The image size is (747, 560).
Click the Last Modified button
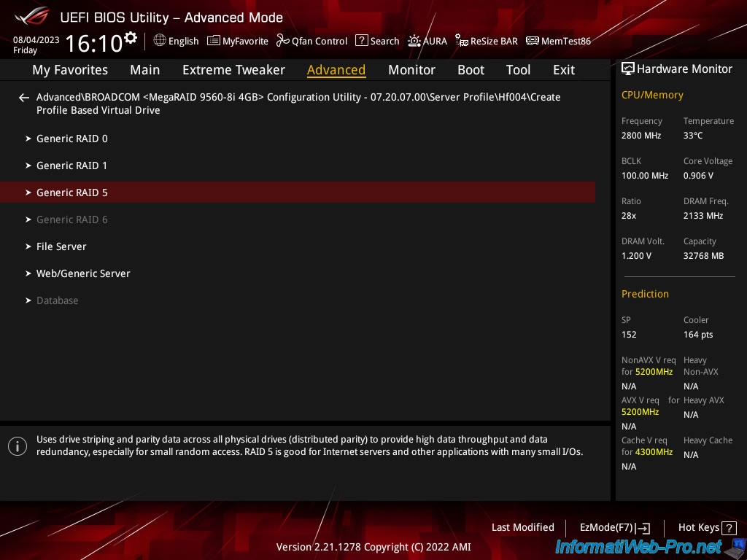pos(522,527)
